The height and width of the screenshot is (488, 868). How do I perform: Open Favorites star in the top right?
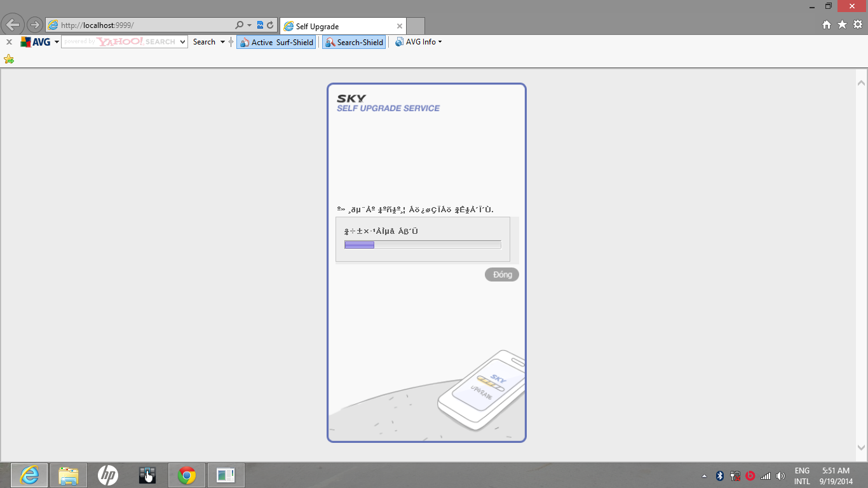pos(842,24)
